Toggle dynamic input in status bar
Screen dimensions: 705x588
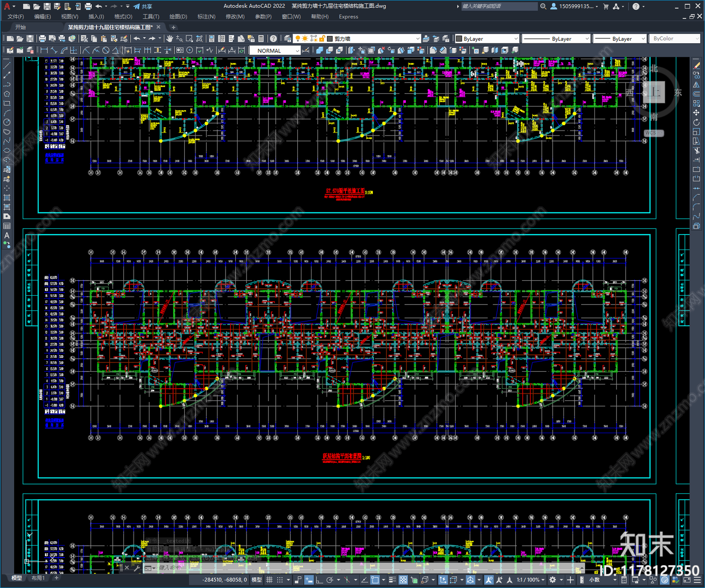(309, 580)
